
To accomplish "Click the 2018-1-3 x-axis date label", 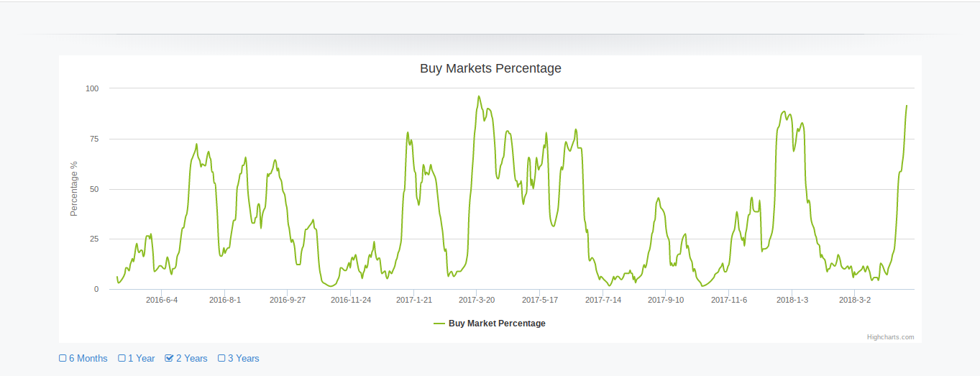I will click(x=792, y=300).
